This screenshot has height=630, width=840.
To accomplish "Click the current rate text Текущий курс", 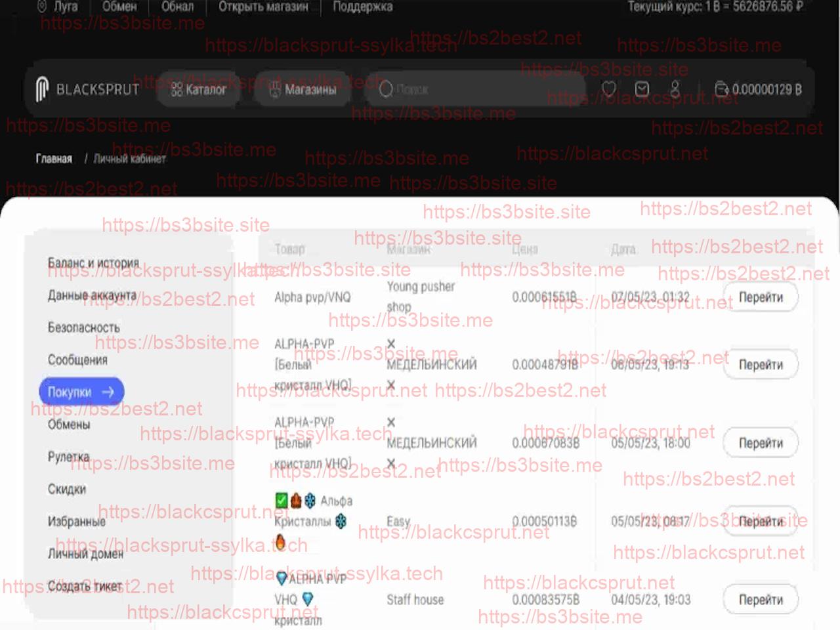I will (x=715, y=7).
